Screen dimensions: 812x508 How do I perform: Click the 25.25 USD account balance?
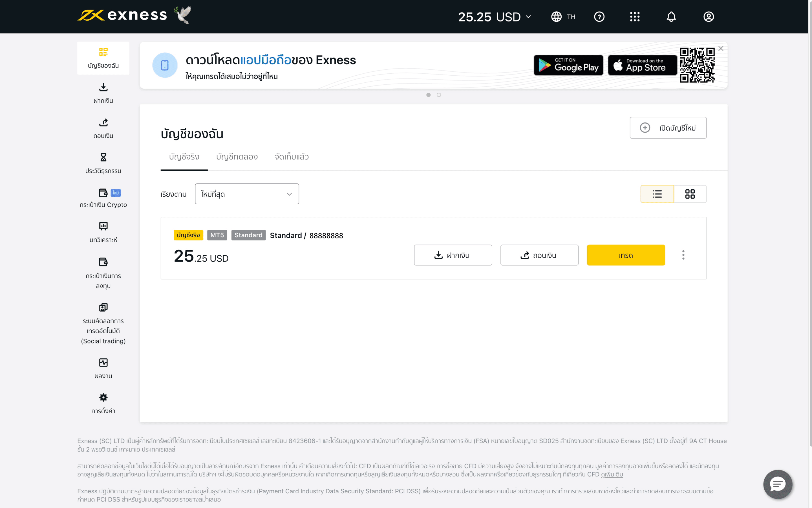pyautogui.click(x=201, y=256)
